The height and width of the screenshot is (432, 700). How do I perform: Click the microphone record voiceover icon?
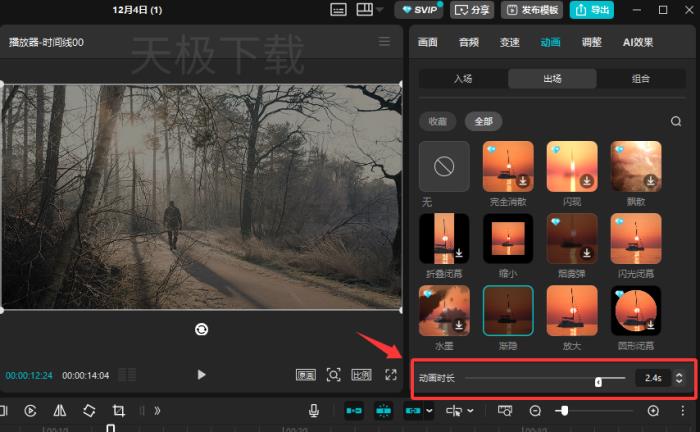point(314,410)
